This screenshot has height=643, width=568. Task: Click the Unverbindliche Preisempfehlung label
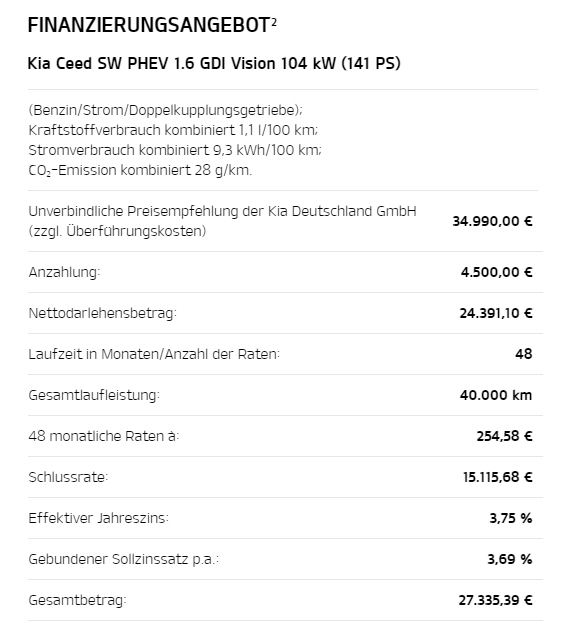coord(222,221)
